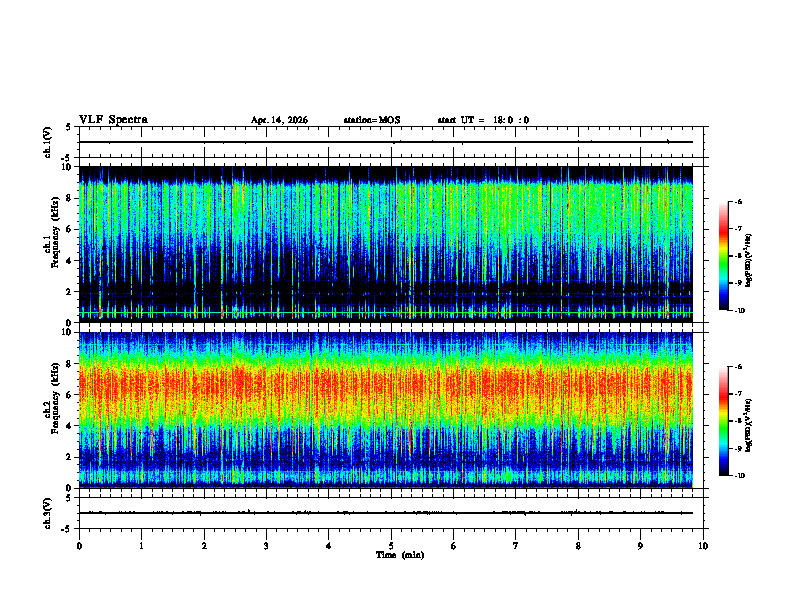The height and width of the screenshot is (612, 792).
Task: Click the "ch.1(V)" waveform axis label
Action: pyautogui.click(x=48, y=142)
